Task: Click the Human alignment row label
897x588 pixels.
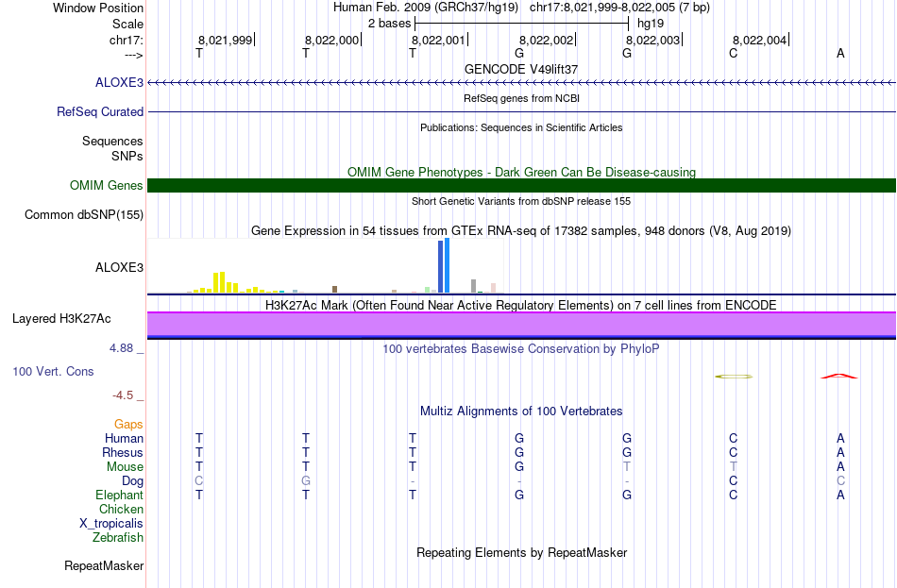Action: (x=124, y=439)
